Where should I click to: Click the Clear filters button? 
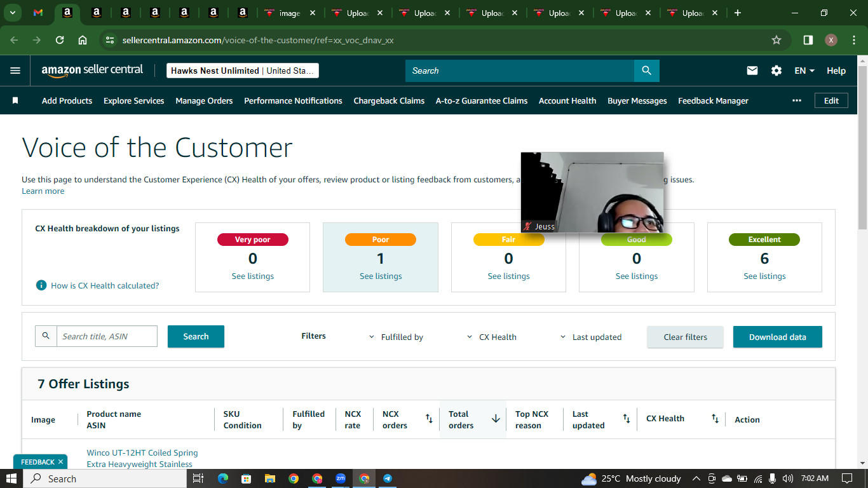(x=685, y=337)
